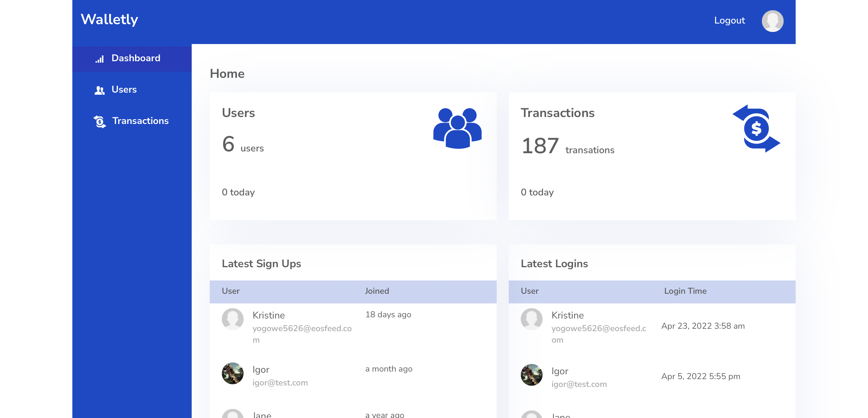The height and width of the screenshot is (418, 868).
Task: Click the Users sidebar people icon
Action: coord(99,90)
